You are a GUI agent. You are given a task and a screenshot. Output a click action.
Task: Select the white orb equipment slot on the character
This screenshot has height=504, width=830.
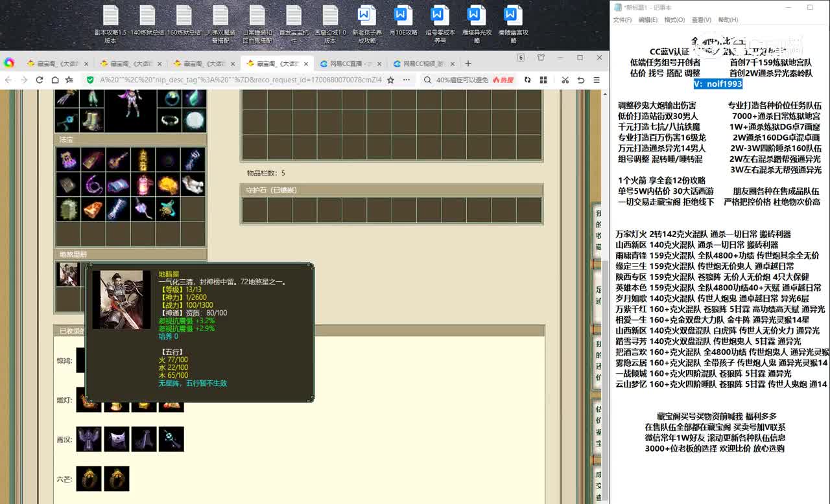[x=193, y=120]
